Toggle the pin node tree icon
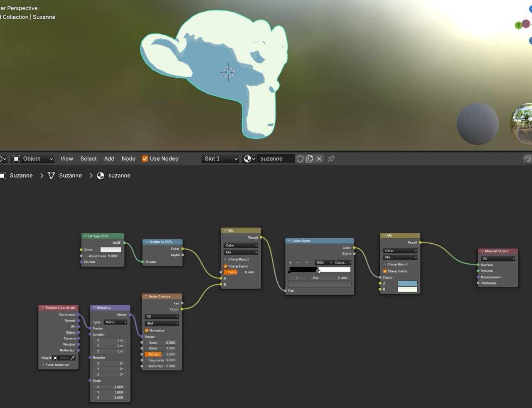The height and width of the screenshot is (408, 532). [x=331, y=158]
